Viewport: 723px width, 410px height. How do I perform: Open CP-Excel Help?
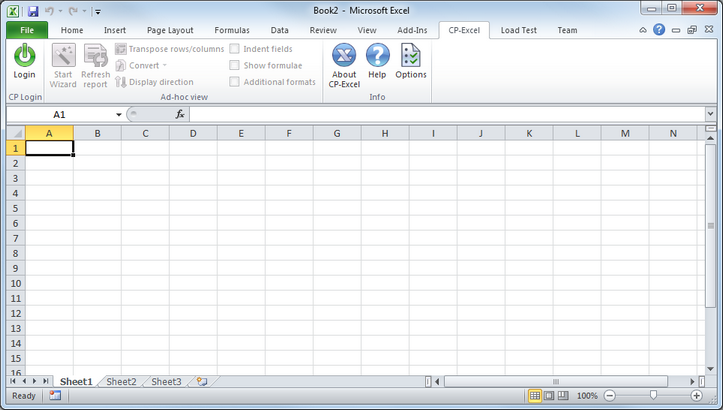pos(377,61)
